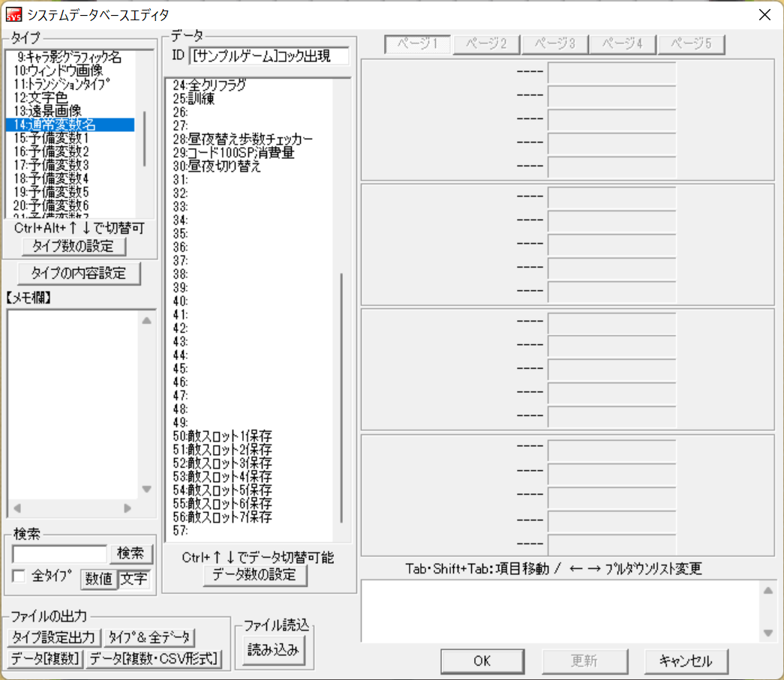784x680 pixels.
Task: Select type 11:トランジションタイプ
Action: 70,84
